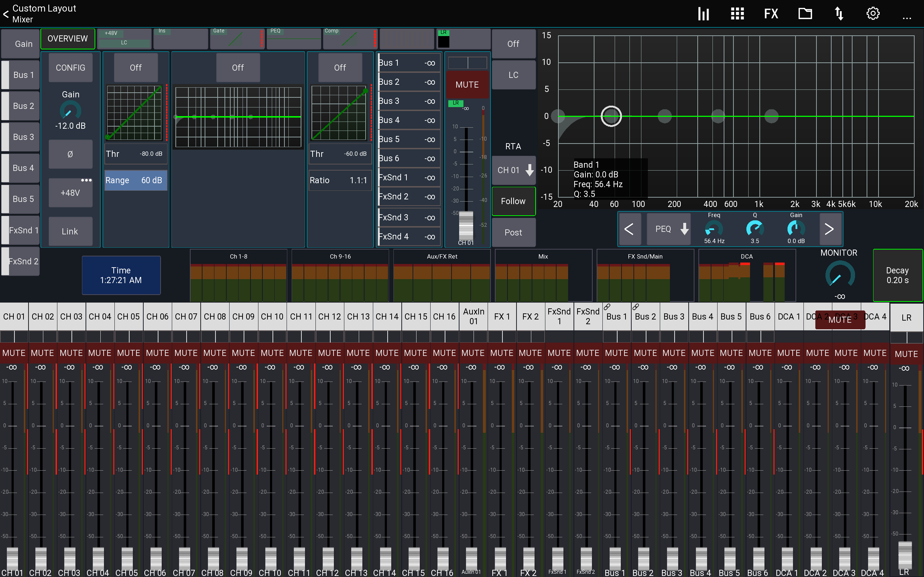Viewport: 924px width, 577px height.
Task: Open the CH 01 RTA source dropdown
Action: 513,170
